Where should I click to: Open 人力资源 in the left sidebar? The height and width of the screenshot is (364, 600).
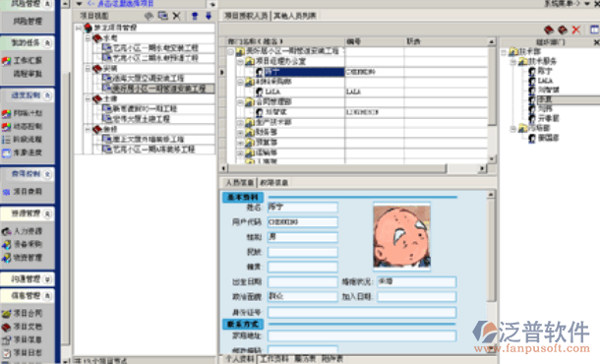pos(23,231)
